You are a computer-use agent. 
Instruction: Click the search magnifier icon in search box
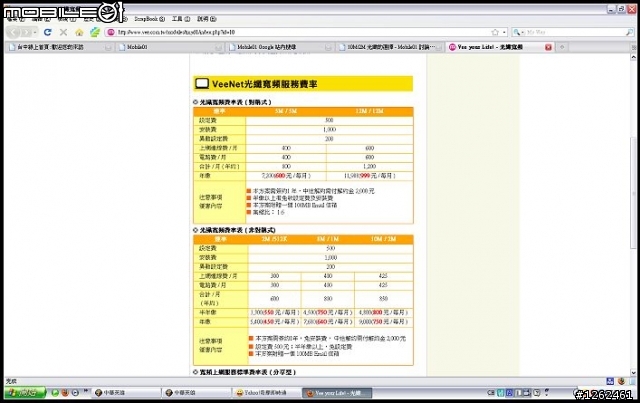click(x=629, y=32)
